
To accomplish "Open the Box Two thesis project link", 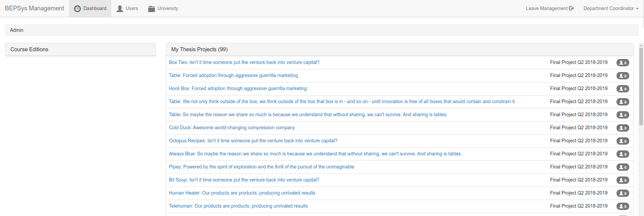I will pyautogui.click(x=244, y=62).
